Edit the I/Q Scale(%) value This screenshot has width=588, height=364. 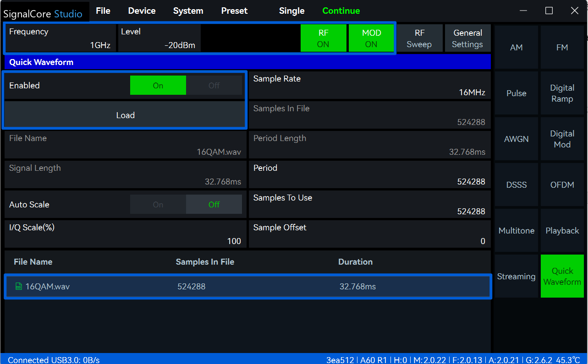[125, 234]
